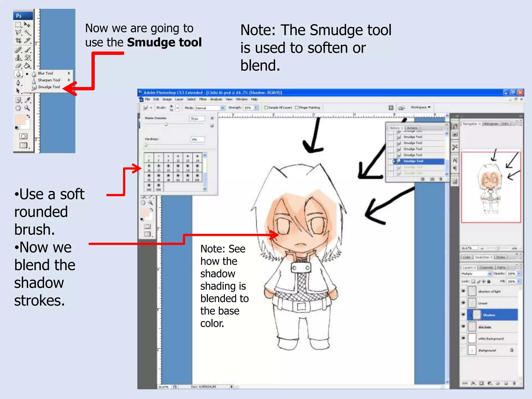Enable Finger Painting checkbox
This screenshot has width=532, height=399.
(x=297, y=108)
